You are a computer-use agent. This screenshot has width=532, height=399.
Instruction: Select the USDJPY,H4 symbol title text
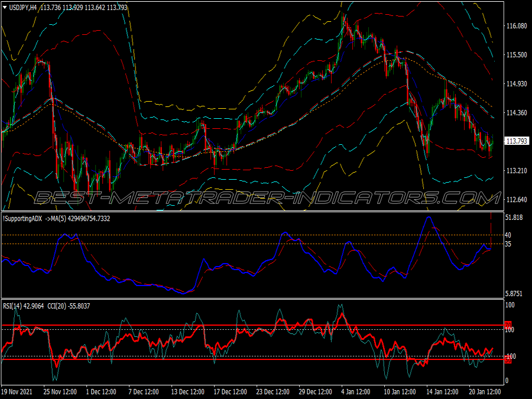[23, 8]
